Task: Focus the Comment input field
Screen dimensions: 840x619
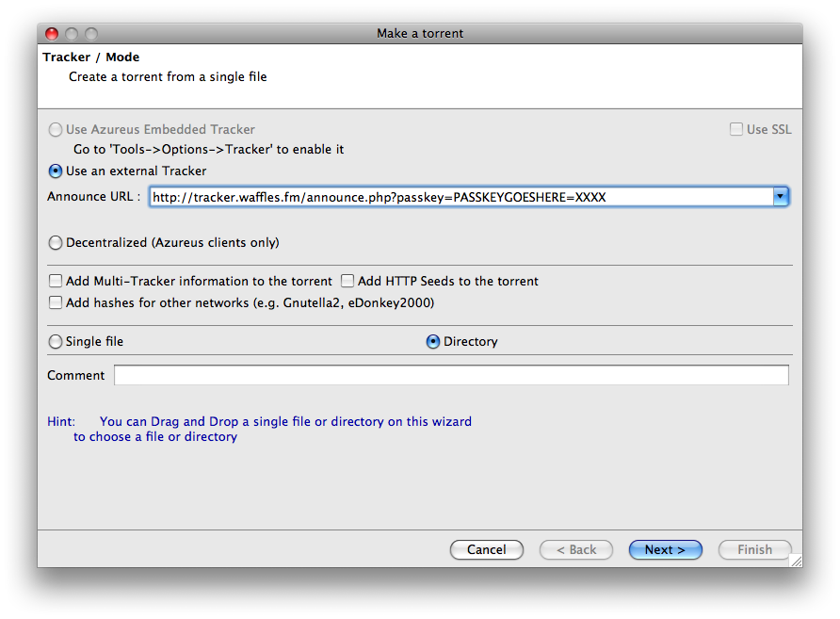Action: pos(450,375)
